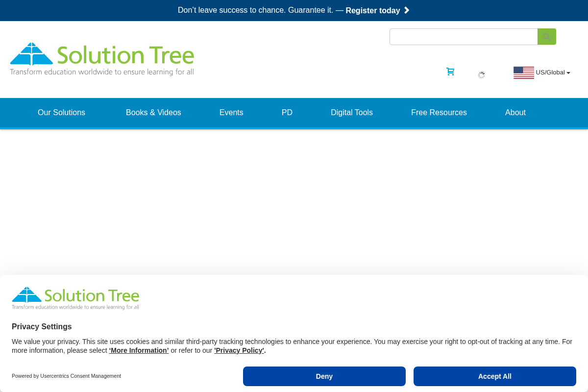This screenshot has width=588, height=392.
Task: Focus the site search text field
Action: (464, 37)
